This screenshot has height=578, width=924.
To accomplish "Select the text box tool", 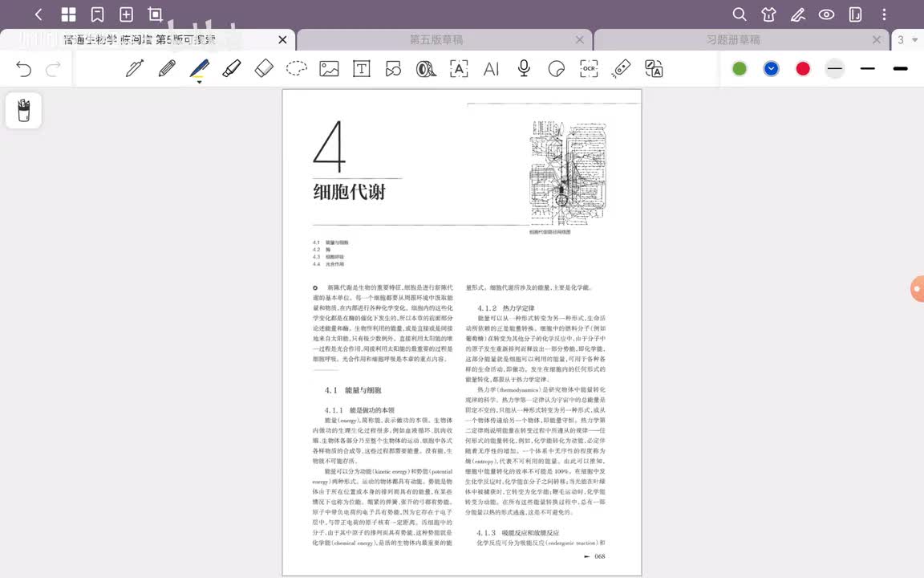I will tap(361, 68).
